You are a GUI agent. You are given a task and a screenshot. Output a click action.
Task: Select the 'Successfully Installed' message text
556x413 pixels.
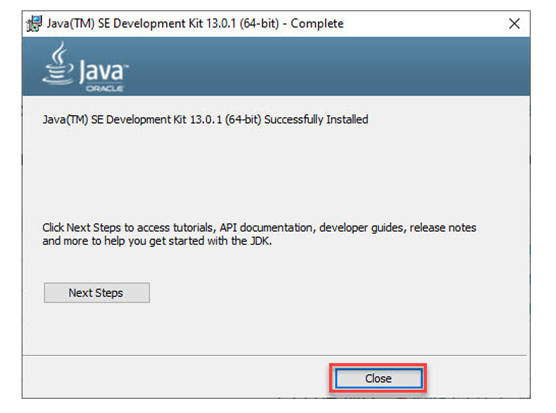tap(205, 119)
